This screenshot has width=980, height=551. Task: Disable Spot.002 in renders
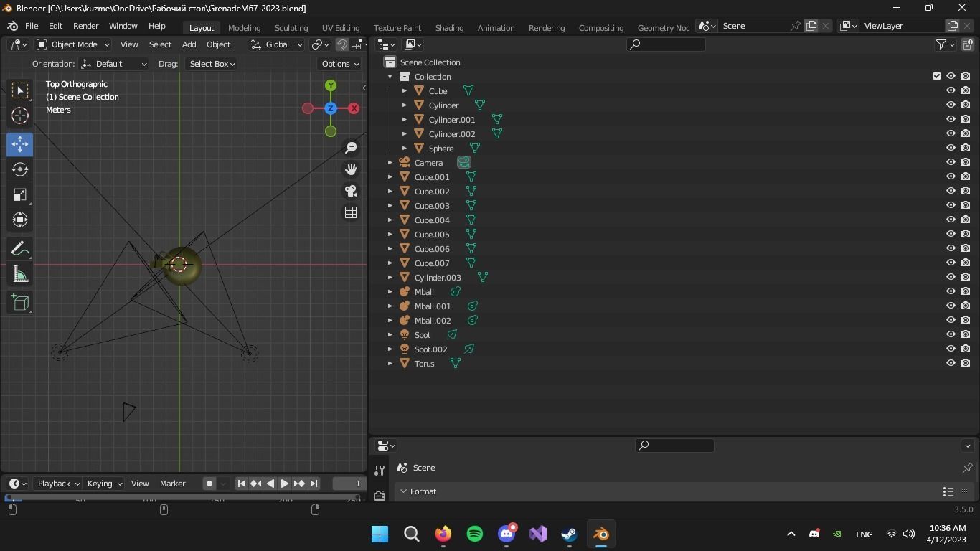[966, 349]
